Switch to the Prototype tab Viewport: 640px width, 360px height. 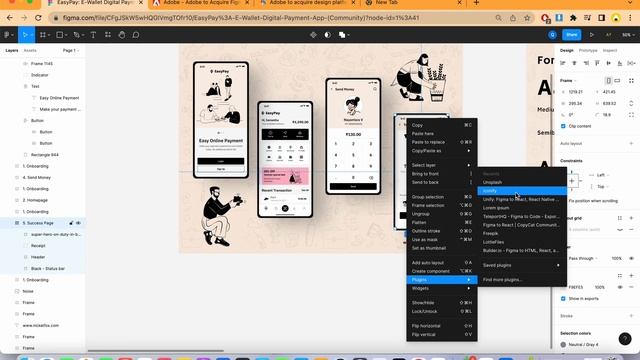(x=588, y=50)
